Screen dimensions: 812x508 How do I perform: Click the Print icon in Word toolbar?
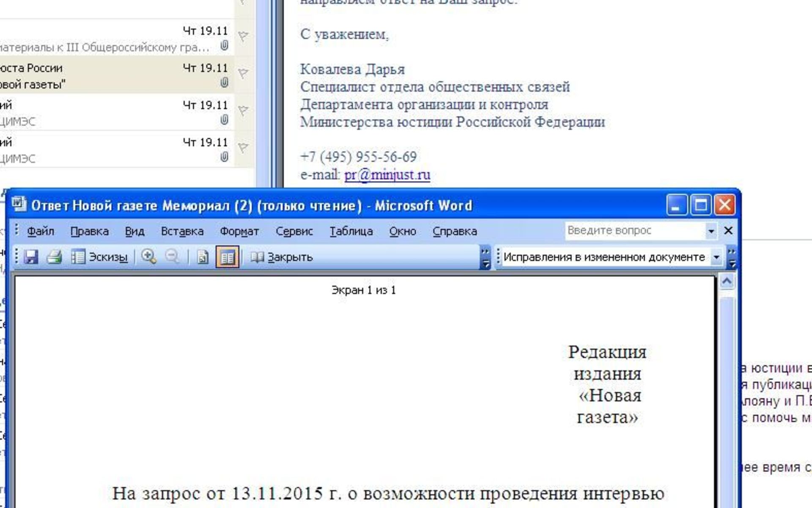point(54,257)
